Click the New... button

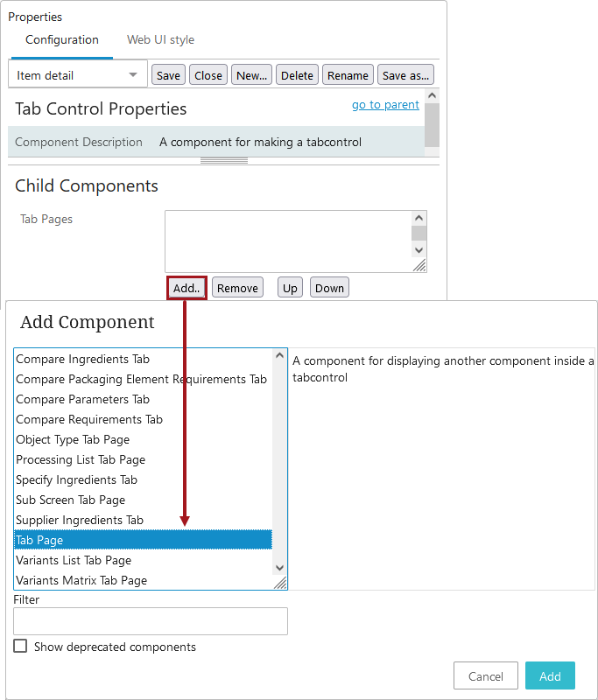point(251,75)
